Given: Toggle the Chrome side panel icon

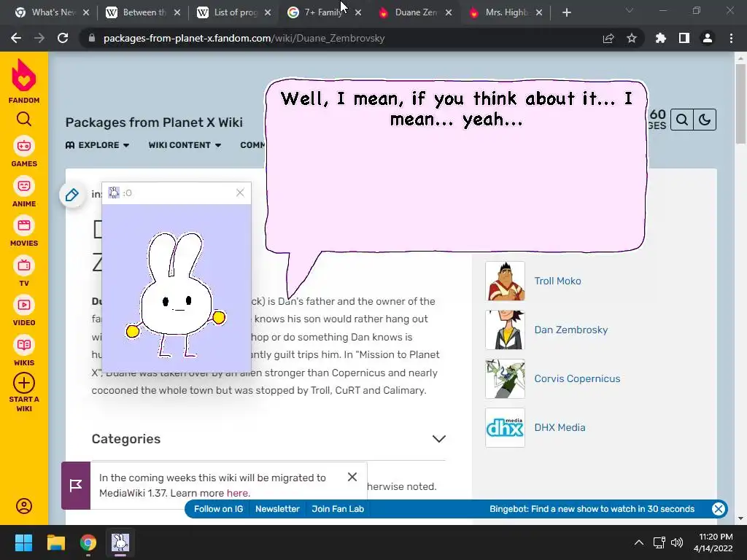Looking at the screenshot, I should 684,38.
